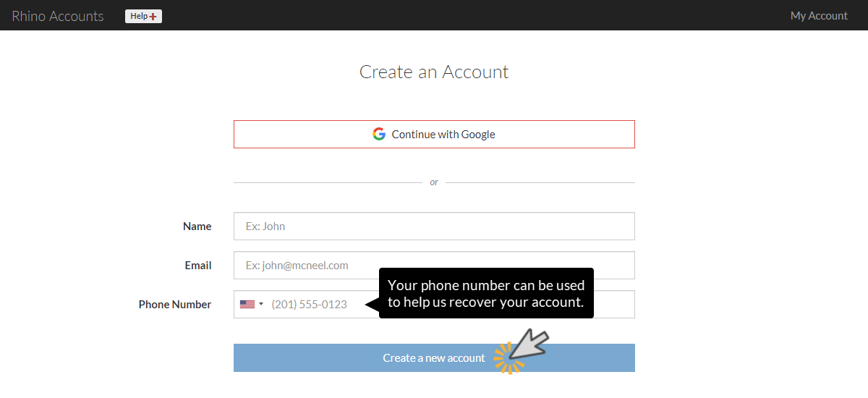Click the "or" divider text
Image resolution: width=868 pixels, height=398 pixels.
point(434,182)
